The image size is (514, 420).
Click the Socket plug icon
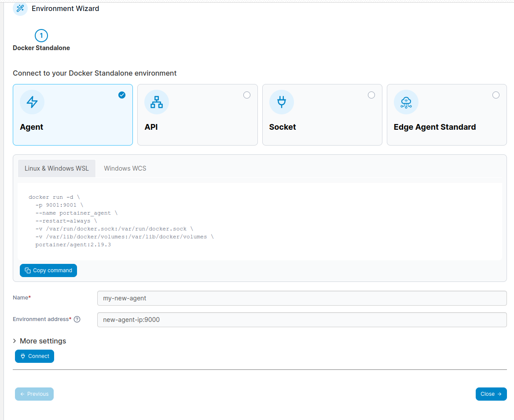pos(281,102)
